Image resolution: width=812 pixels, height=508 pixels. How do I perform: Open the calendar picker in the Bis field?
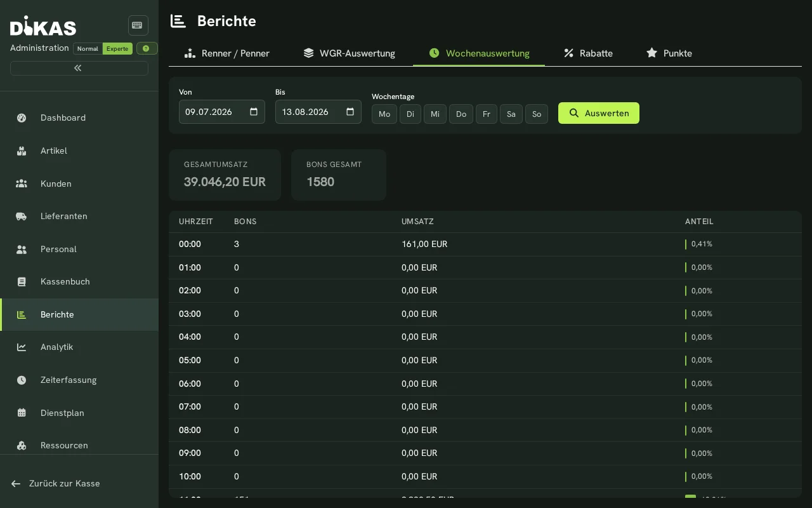point(350,112)
